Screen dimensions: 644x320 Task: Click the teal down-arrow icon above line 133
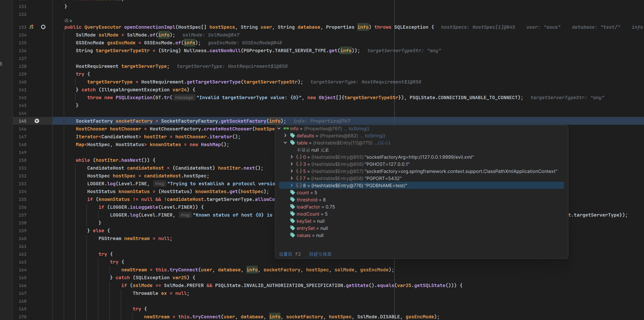(x=71, y=20)
